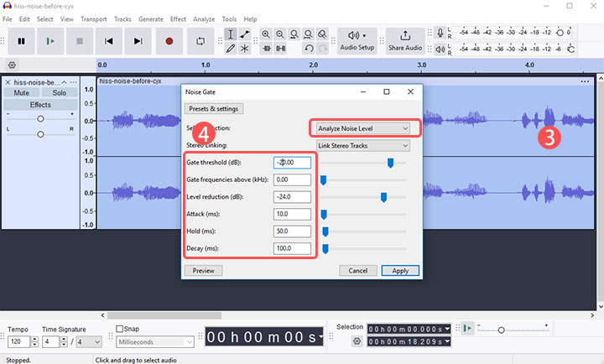The height and width of the screenshot is (364, 604).
Task: Click the Pause button in transport toolbar
Action: coord(21,41)
